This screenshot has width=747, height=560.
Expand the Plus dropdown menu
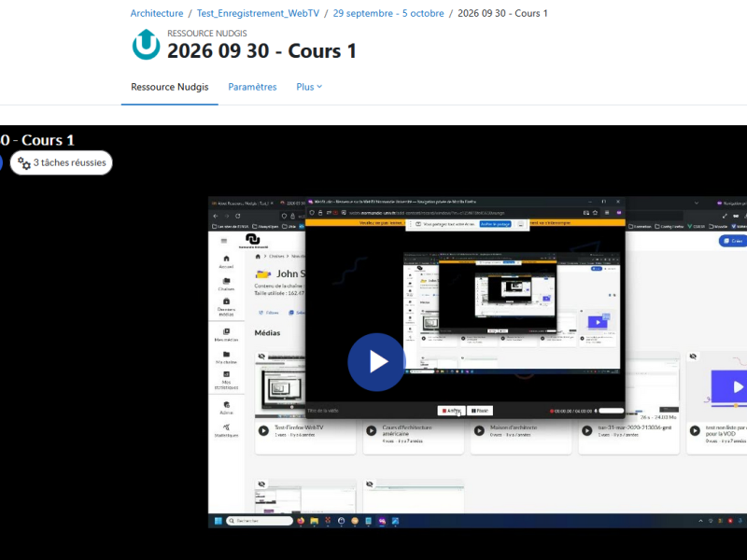coord(309,87)
